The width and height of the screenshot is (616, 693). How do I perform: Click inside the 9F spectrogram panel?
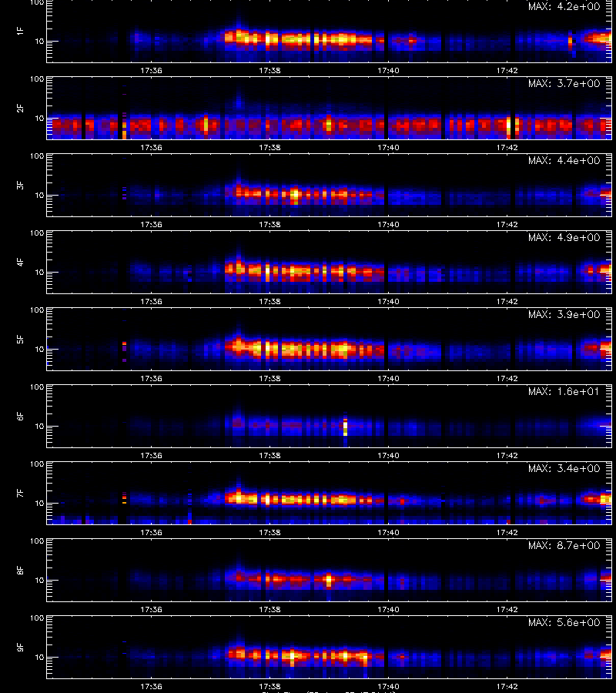pyautogui.click(x=330, y=647)
